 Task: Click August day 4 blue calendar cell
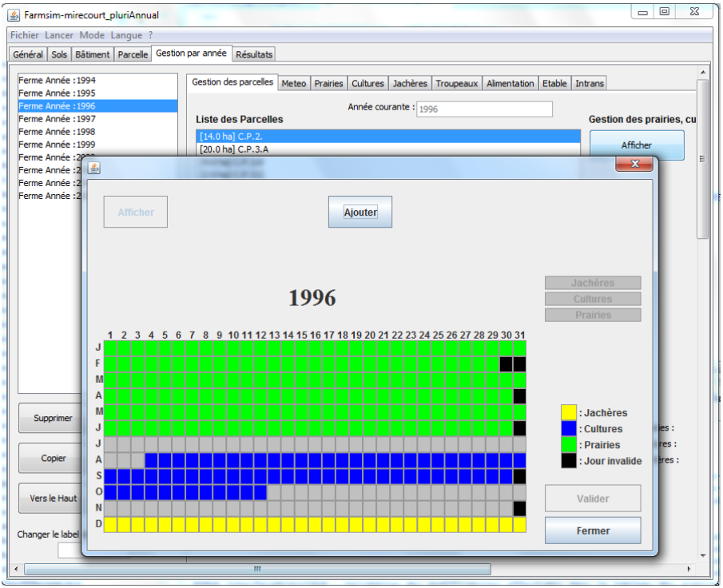(152, 461)
